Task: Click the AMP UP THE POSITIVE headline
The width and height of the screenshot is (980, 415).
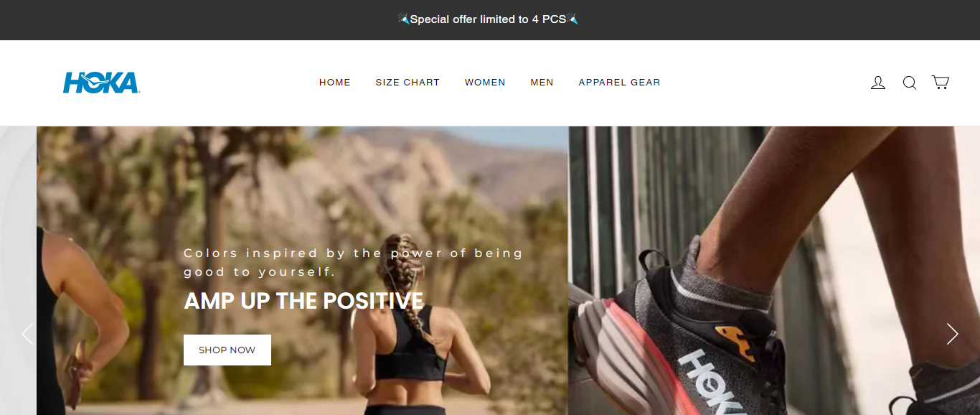Action: pos(303,301)
